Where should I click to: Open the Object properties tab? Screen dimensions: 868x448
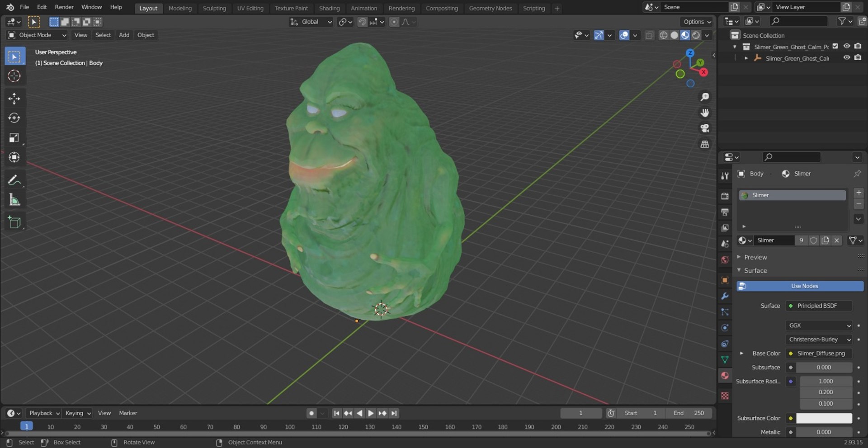(x=725, y=280)
